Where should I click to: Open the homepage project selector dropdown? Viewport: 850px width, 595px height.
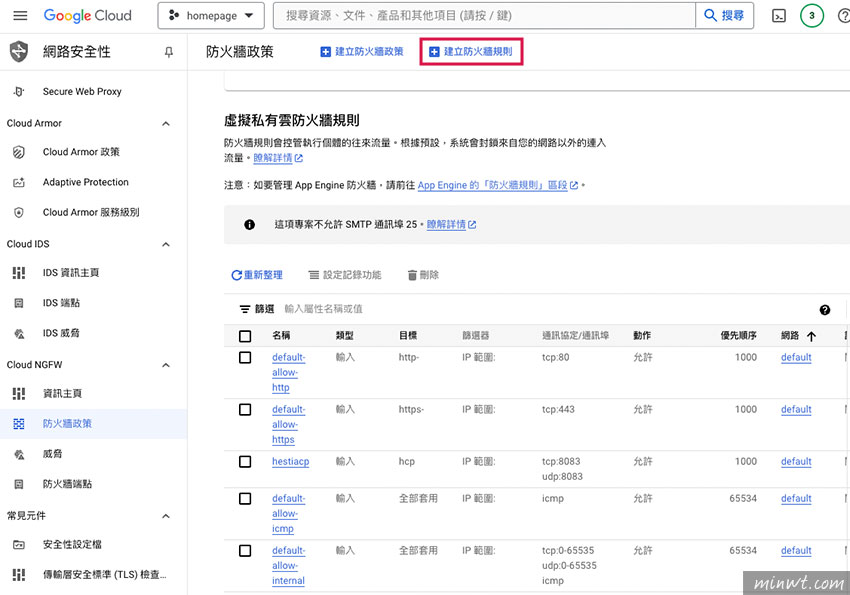(x=211, y=16)
